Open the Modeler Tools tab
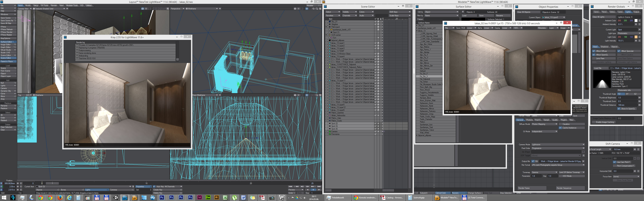Screen dimensions: 644x201 pos(72,6)
